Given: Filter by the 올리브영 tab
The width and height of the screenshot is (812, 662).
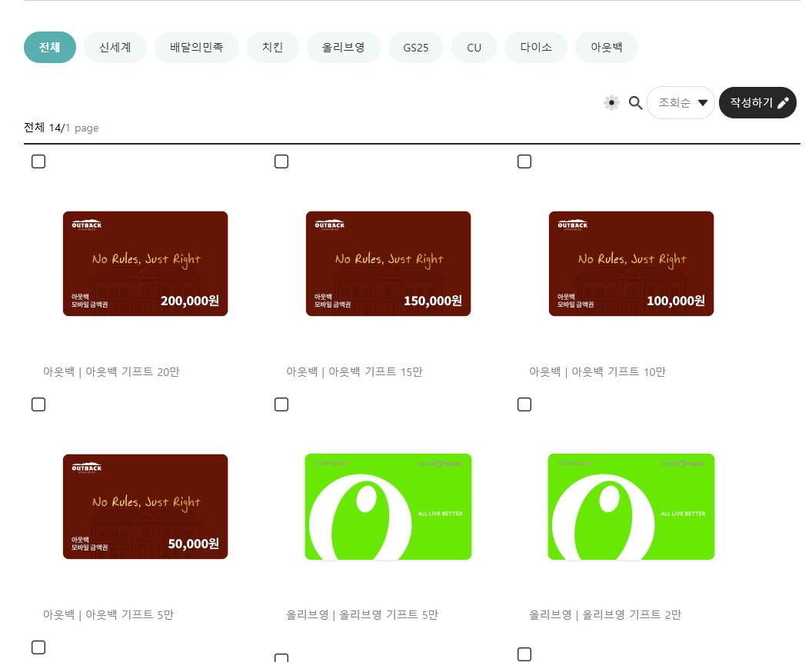Looking at the screenshot, I should (344, 47).
